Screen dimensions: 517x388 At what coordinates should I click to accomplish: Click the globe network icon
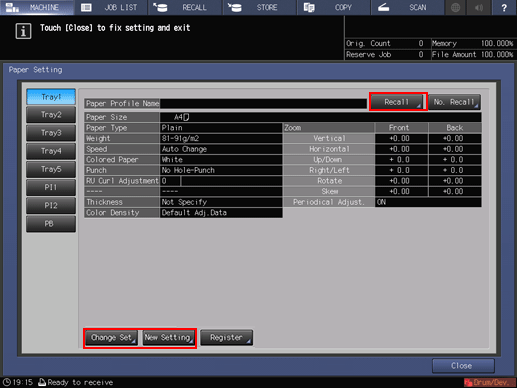tap(456, 8)
